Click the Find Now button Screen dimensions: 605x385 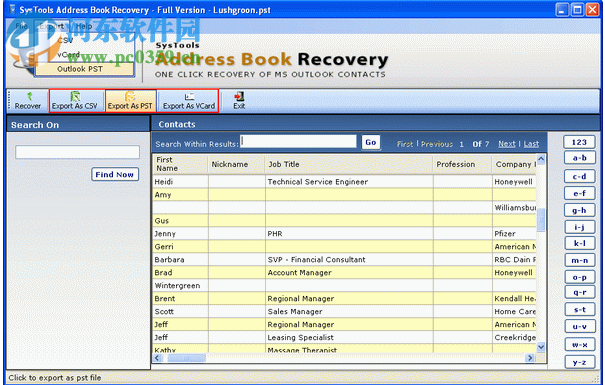coord(115,174)
